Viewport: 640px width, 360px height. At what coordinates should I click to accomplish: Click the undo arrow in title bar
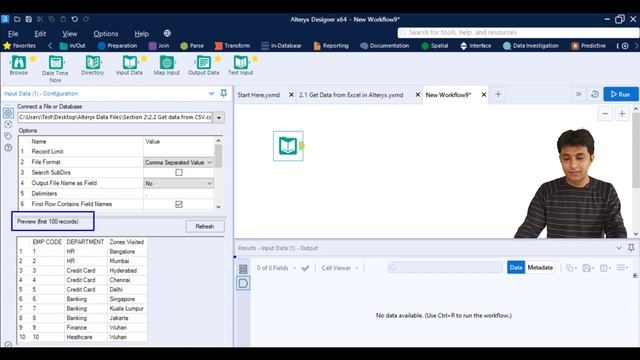tap(74, 19)
